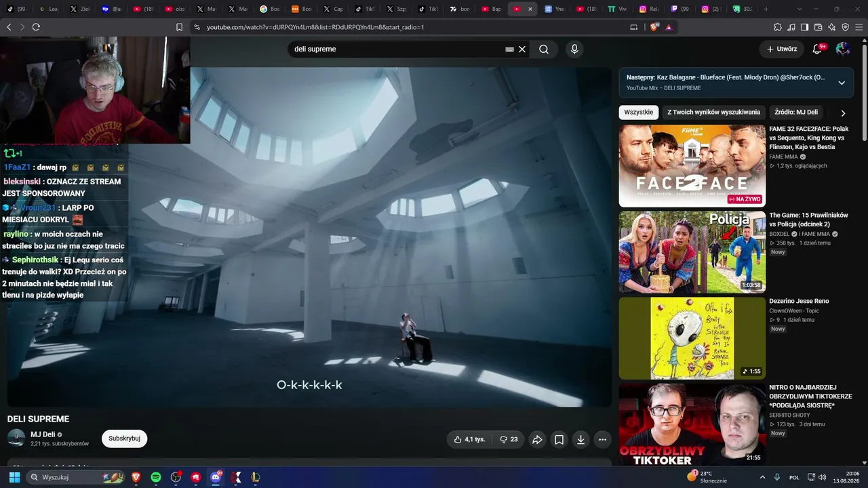Click the Wyszukaj taskbar search box

point(76,477)
